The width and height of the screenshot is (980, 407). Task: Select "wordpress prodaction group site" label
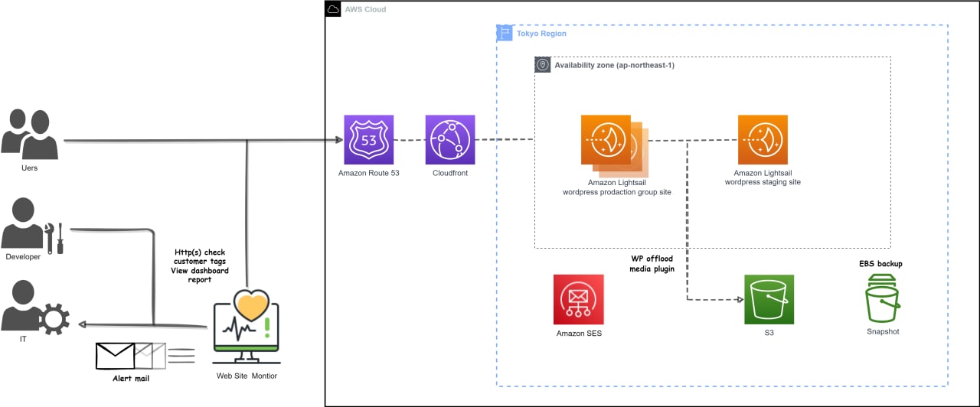point(616,192)
